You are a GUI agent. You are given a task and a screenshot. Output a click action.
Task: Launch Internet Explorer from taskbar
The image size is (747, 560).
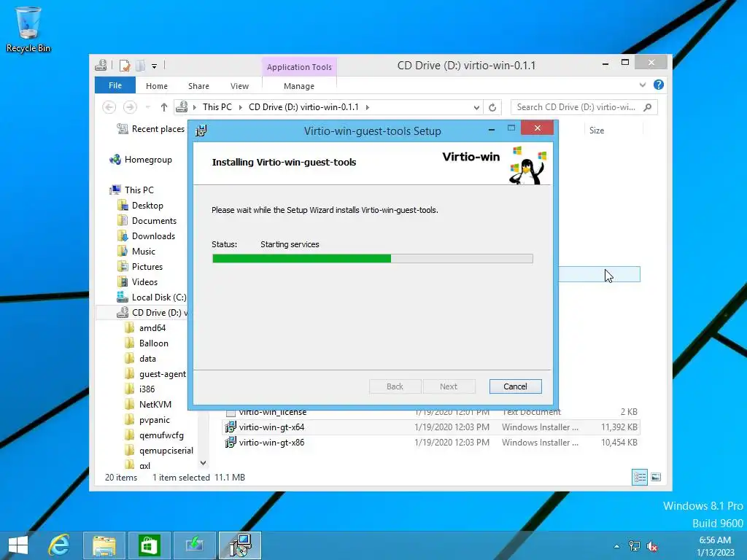pos(59,545)
